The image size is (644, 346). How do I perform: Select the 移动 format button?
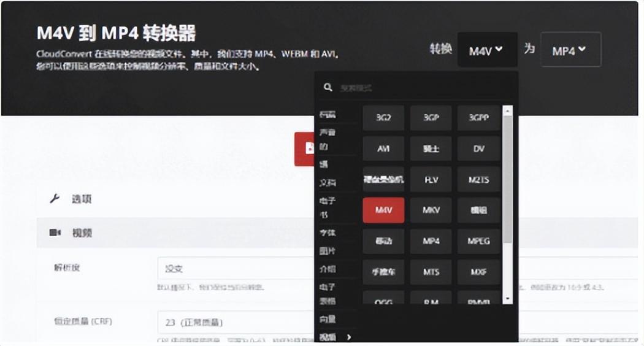[383, 241]
